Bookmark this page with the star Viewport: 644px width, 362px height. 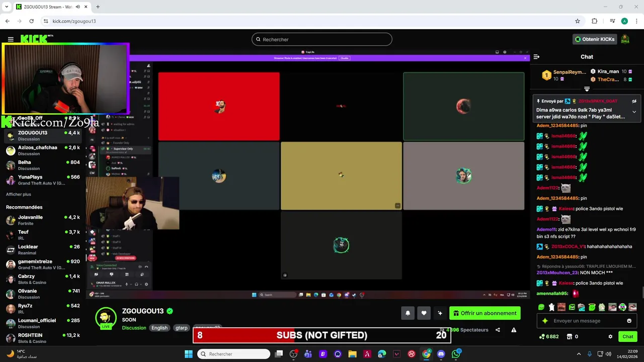coord(578,21)
